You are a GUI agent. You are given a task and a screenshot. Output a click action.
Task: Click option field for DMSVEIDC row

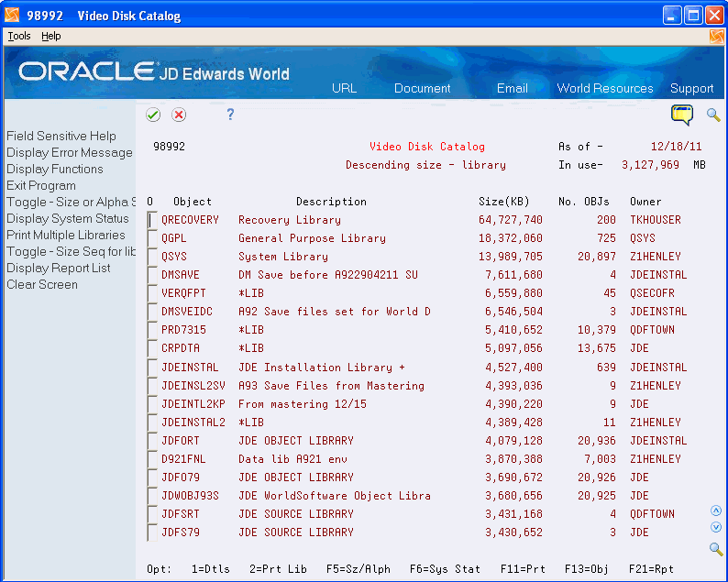152,312
